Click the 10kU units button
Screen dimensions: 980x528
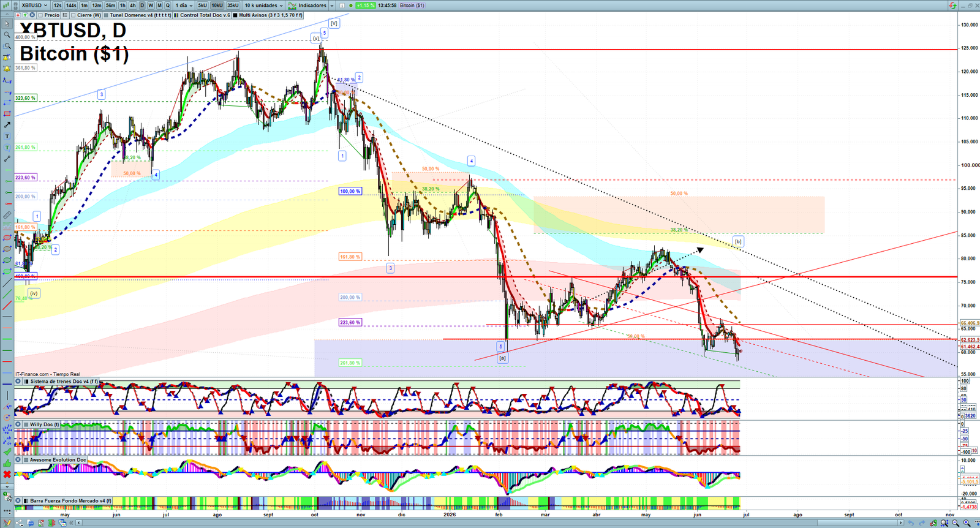[x=217, y=6]
